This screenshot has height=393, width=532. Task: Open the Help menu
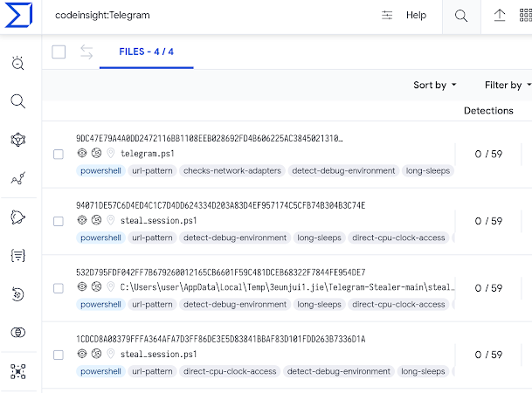click(x=416, y=16)
